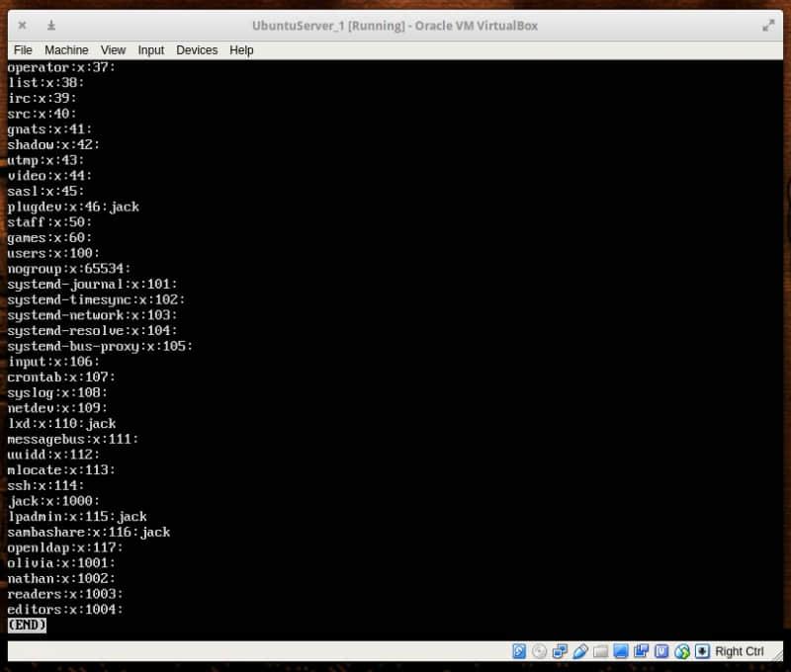The height and width of the screenshot is (672, 791).
Task: Click the video capture indicator icon
Action: click(642, 651)
